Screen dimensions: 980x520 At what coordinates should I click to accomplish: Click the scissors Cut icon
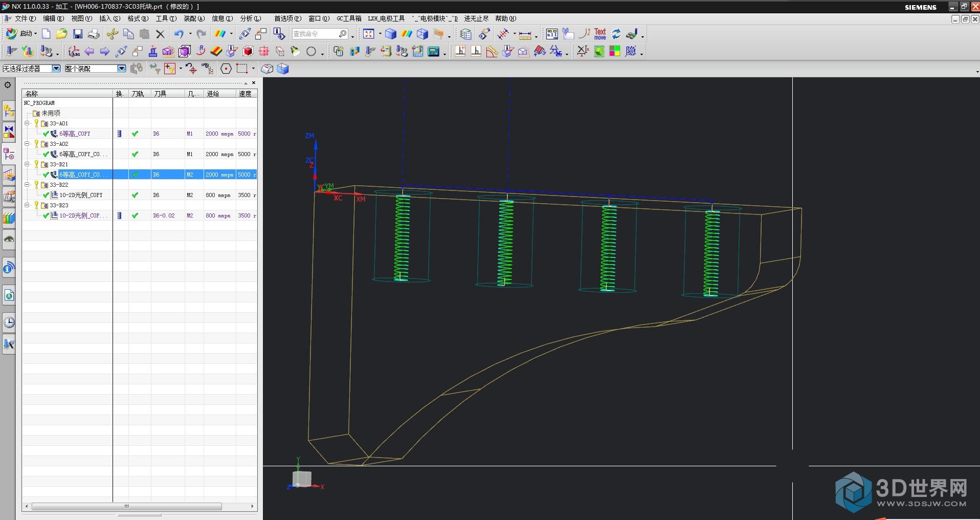tap(113, 34)
